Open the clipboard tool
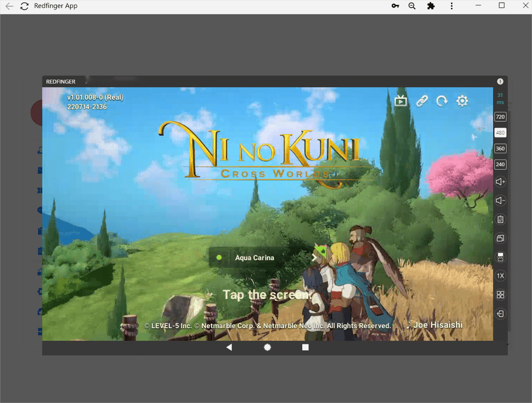 (x=501, y=219)
